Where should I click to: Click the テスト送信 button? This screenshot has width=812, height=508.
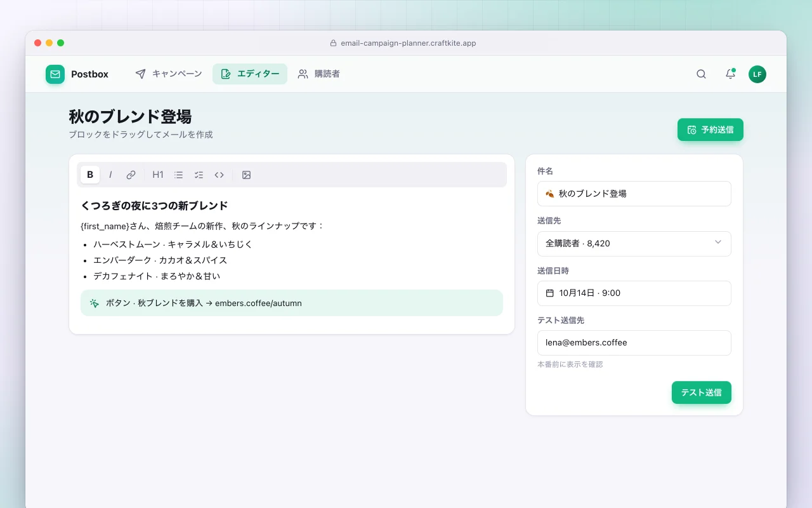(x=702, y=392)
